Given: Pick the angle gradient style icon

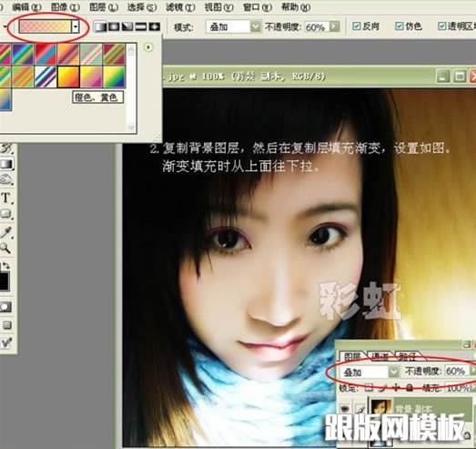Looking at the screenshot, I should coord(127,26).
